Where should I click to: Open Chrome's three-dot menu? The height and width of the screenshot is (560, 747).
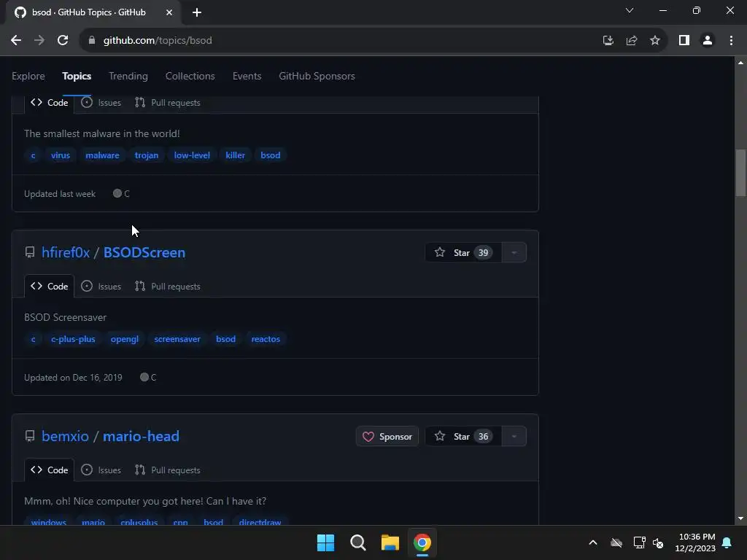[731, 41]
